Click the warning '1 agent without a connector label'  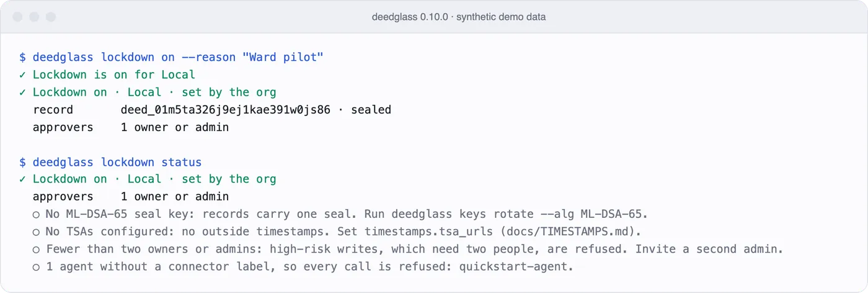pyautogui.click(x=303, y=267)
